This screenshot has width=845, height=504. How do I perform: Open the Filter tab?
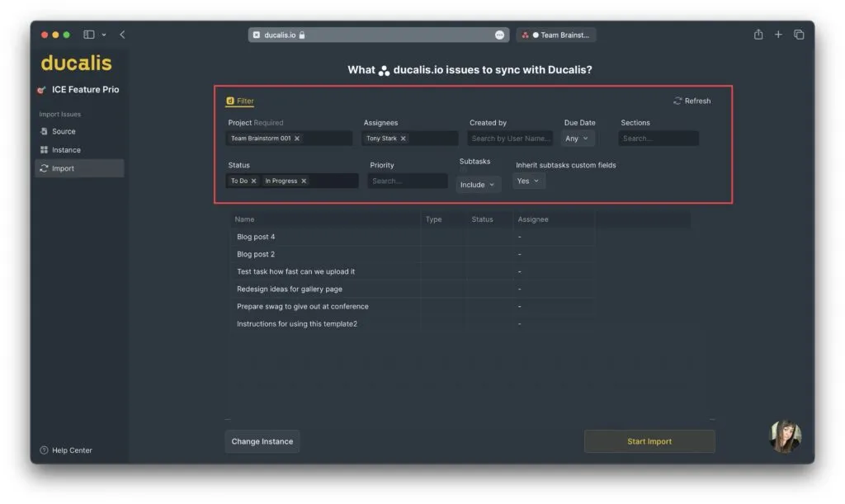point(240,101)
